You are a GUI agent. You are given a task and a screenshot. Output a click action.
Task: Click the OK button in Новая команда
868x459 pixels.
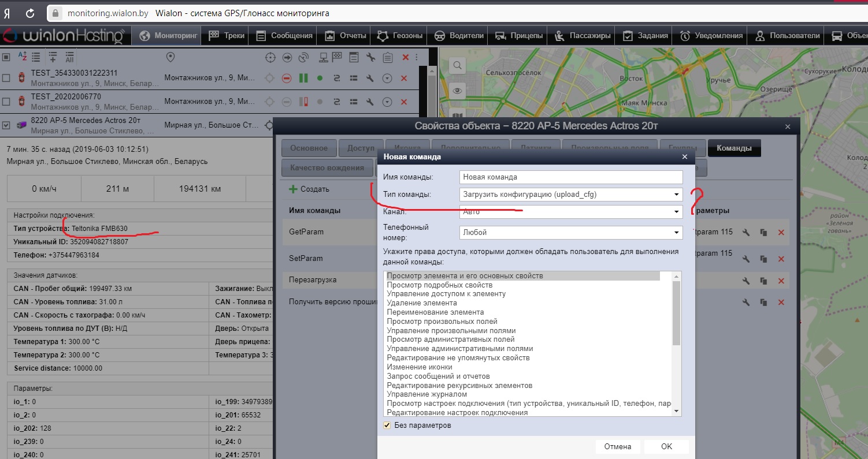tap(666, 446)
